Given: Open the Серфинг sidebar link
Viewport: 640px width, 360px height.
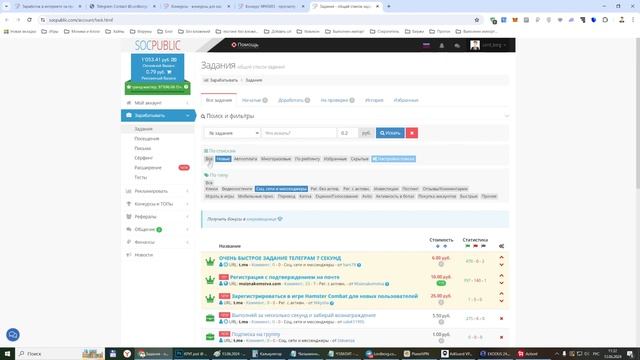Looking at the screenshot, I should tap(143, 158).
